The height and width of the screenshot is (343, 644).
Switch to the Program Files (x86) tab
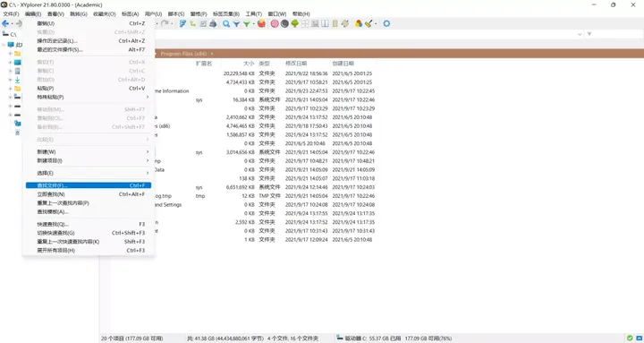tap(183, 54)
